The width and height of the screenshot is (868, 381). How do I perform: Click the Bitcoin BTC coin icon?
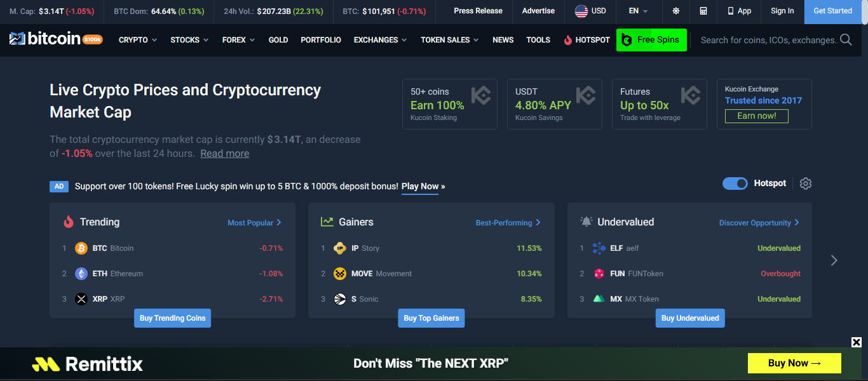point(81,248)
